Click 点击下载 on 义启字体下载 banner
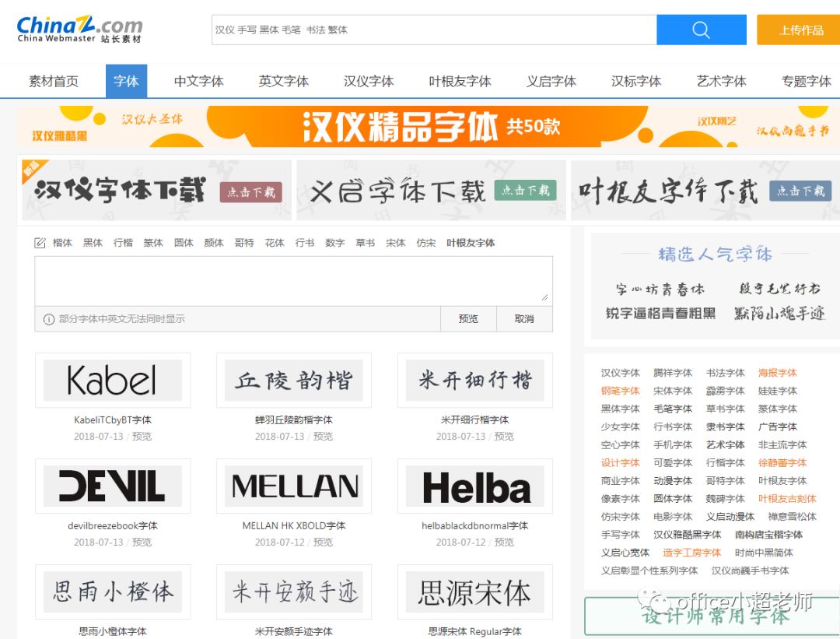 (x=526, y=191)
